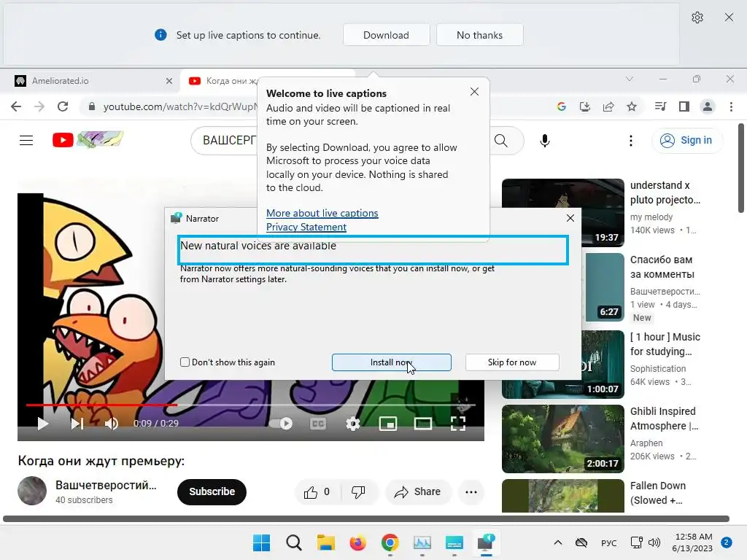This screenshot has height=560, width=747.
Task: Choose Skip for now in Narrator
Action: pos(512,362)
